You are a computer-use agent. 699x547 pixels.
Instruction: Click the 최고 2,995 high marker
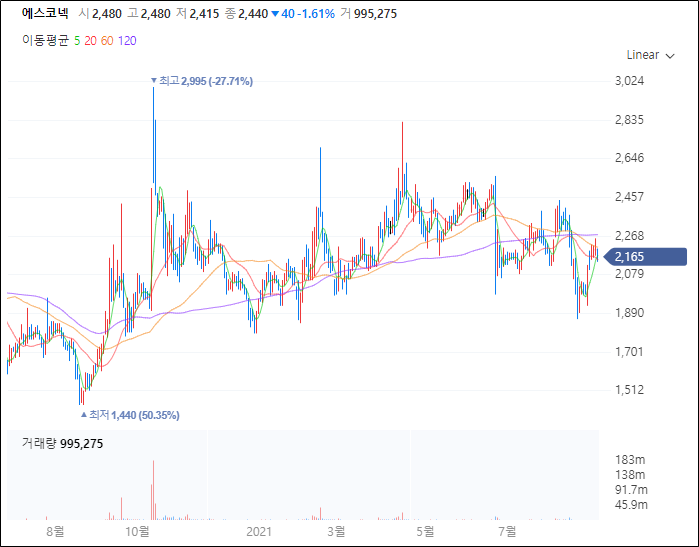[x=202, y=81]
